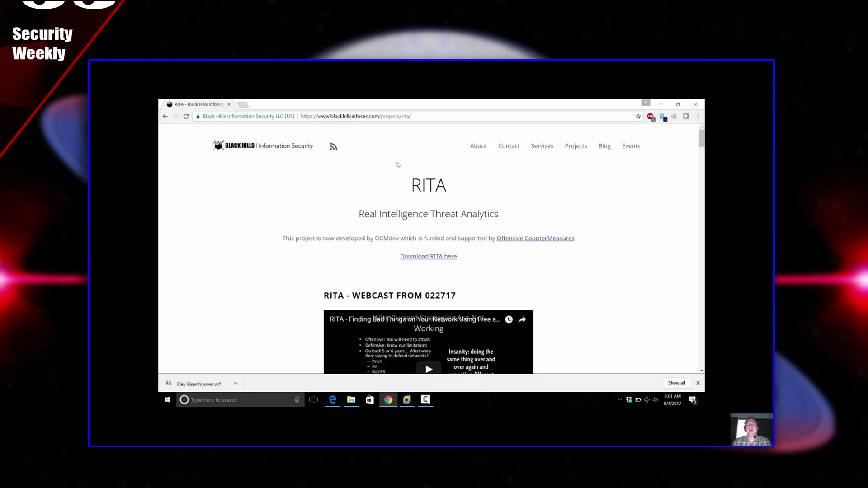Open the Services menu item
This screenshot has width=868, height=488.
click(542, 146)
